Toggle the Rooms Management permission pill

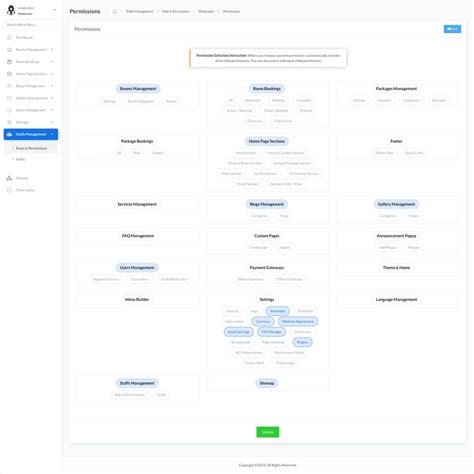[138, 89]
